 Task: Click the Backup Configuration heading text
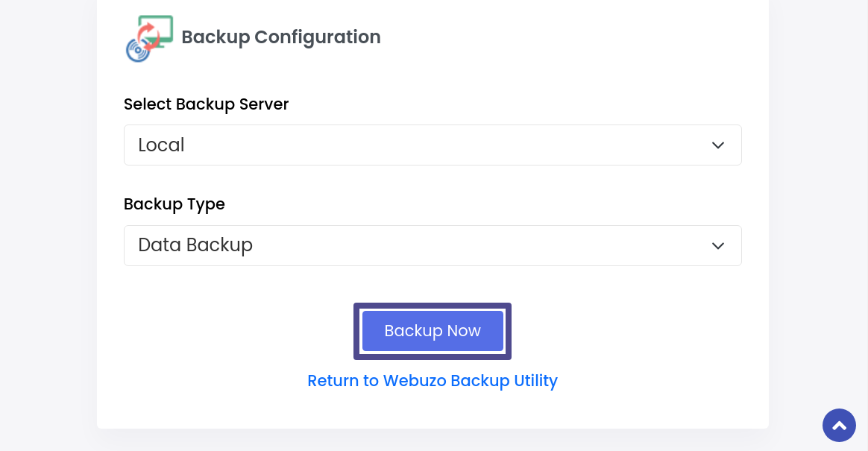(x=281, y=37)
